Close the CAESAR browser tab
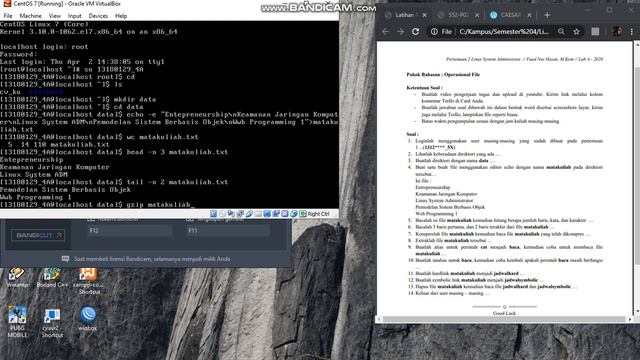Image resolution: width=640 pixels, height=360 pixels. [529, 15]
